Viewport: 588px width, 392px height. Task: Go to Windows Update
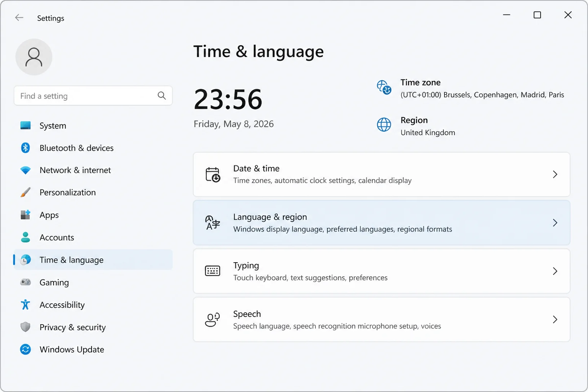click(93, 350)
